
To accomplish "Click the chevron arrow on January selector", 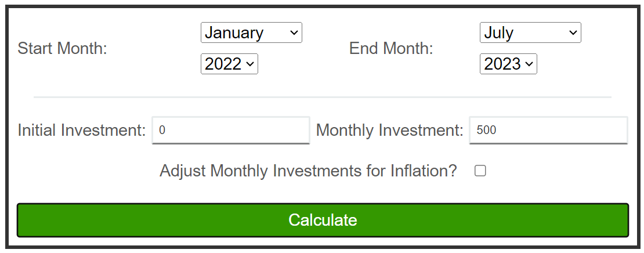I will [x=294, y=33].
